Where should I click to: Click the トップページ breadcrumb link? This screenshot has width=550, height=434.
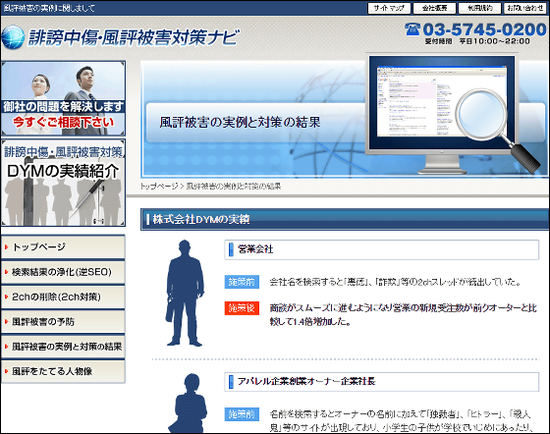point(159,186)
